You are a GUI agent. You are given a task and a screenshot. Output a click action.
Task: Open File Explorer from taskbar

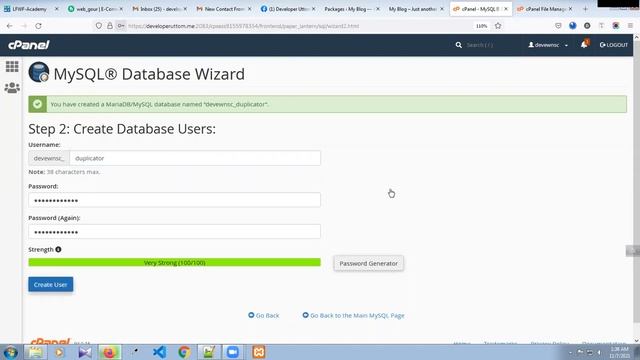(36, 352)
